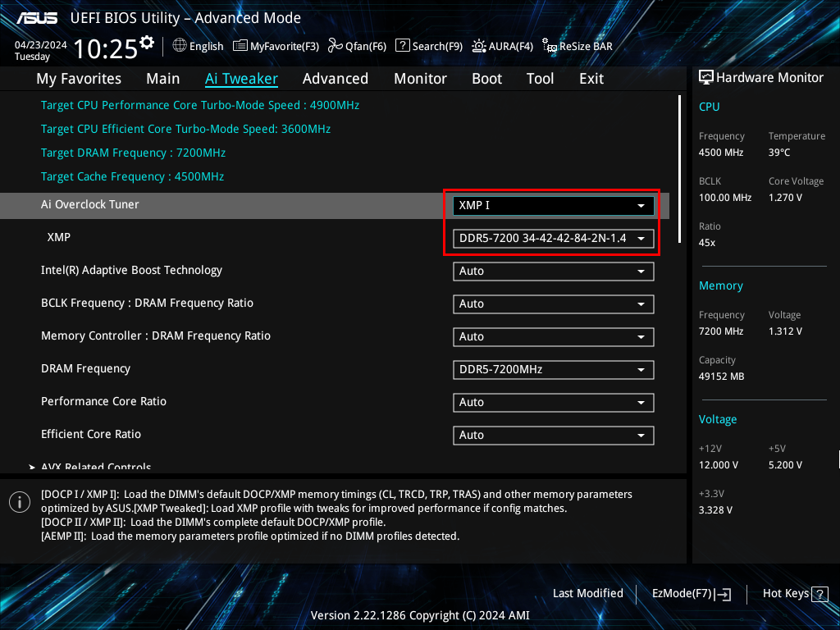The height and width of the screenshot is (630, 840).
Task: Select the Ai Tweaker tab
Action: pos(241,79)
